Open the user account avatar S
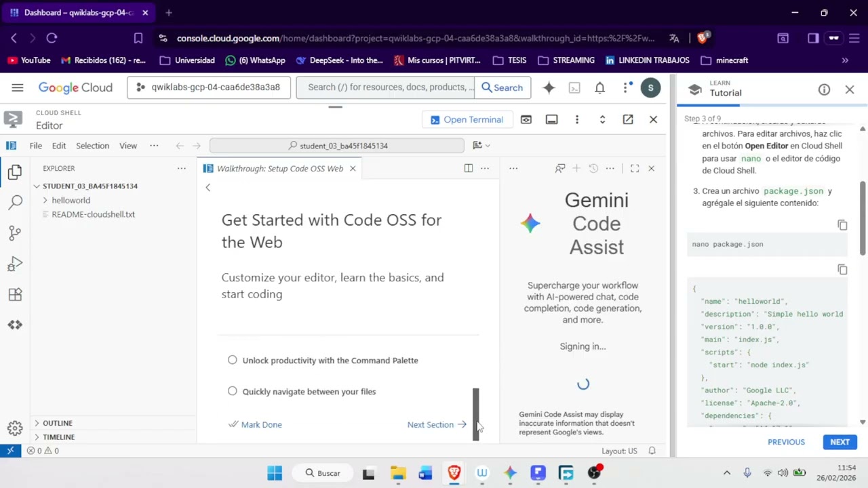 [x=650, y=87]
